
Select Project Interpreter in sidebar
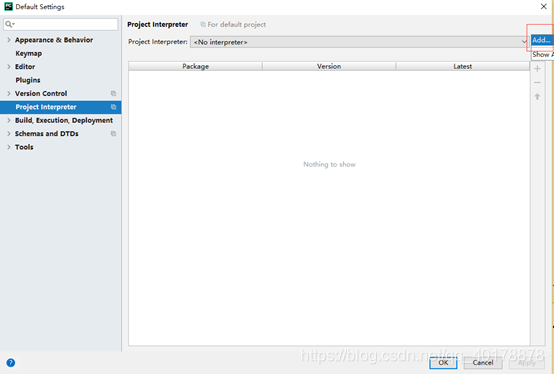(60, 107)
